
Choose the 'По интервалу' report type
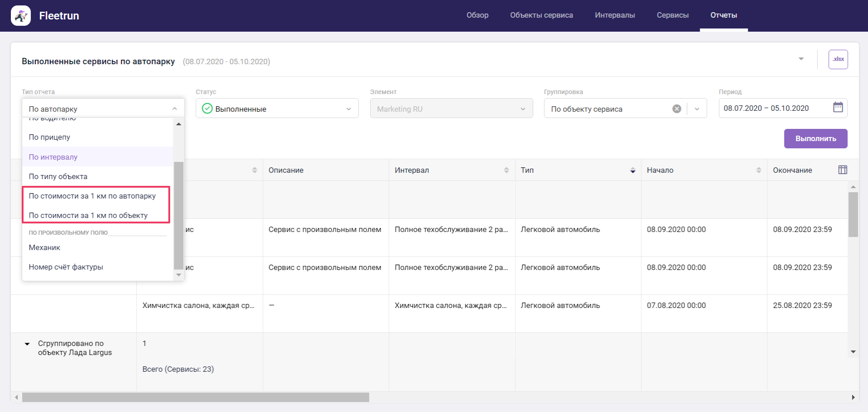pos(53,157)
